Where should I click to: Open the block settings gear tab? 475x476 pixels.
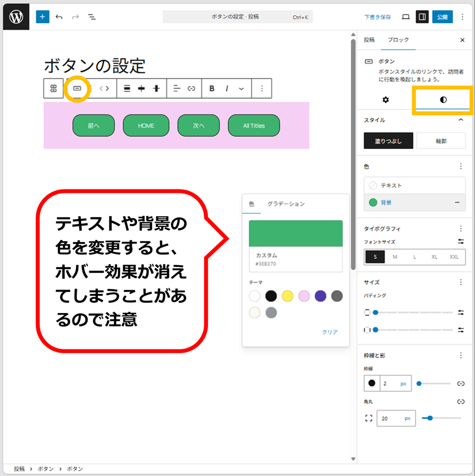pyautogui.click(x=385, y=100)
